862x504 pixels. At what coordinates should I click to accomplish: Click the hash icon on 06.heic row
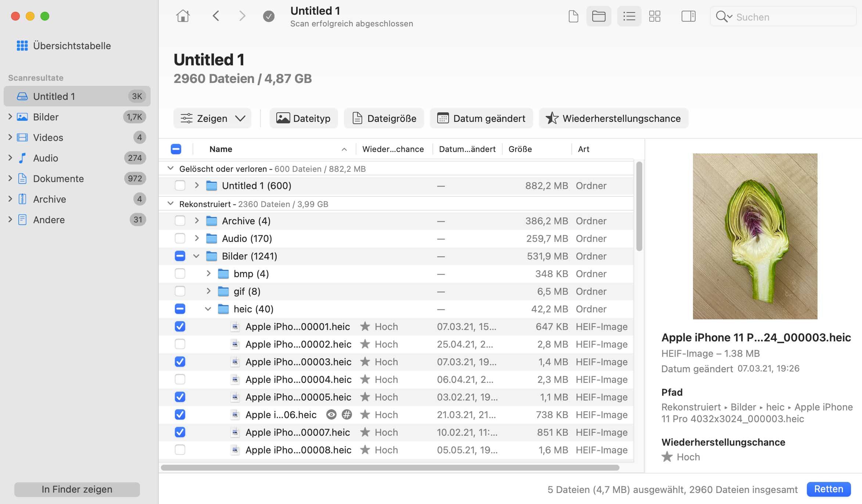(346, 415)
